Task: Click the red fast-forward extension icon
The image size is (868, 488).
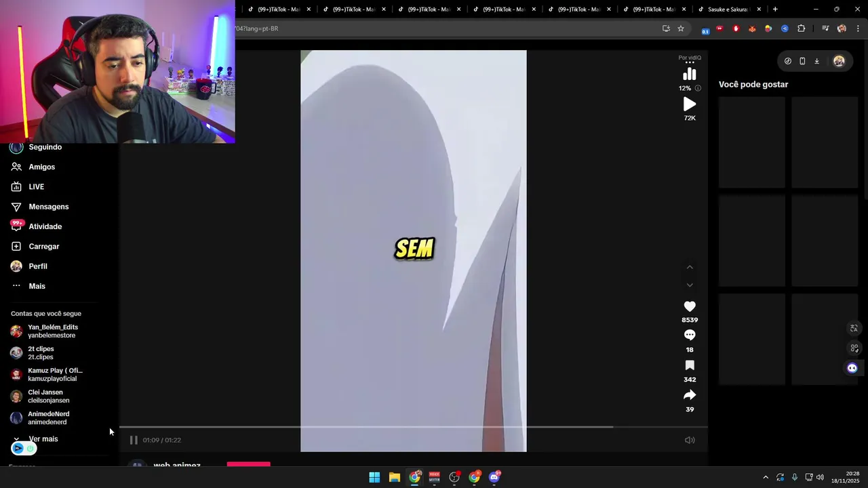Action: coord(720,28)
